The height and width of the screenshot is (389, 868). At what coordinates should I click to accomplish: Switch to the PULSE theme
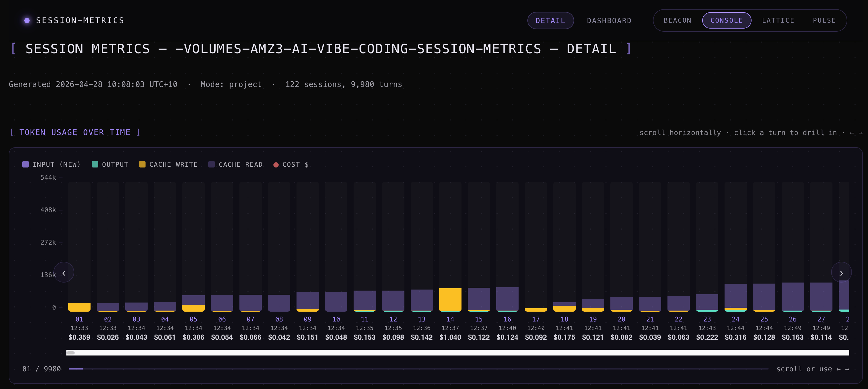coord(824,20)
